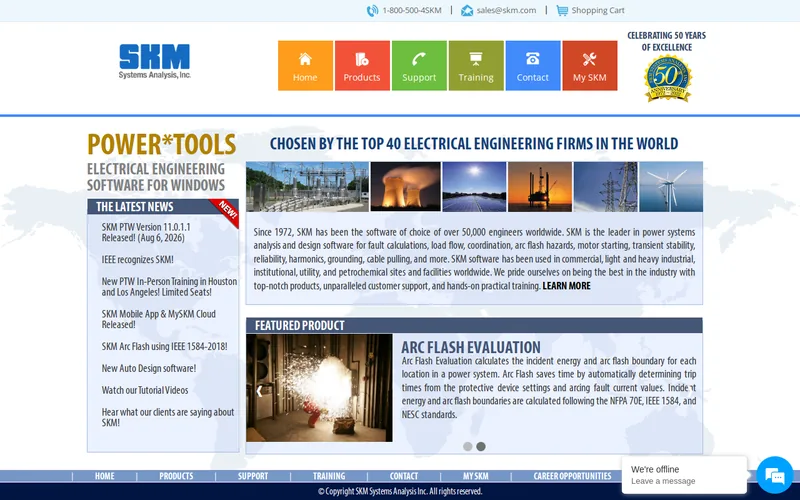The image size is (800, 500).
Task: Click the offshore oil rig sunset photo
Action: point(540,187)
